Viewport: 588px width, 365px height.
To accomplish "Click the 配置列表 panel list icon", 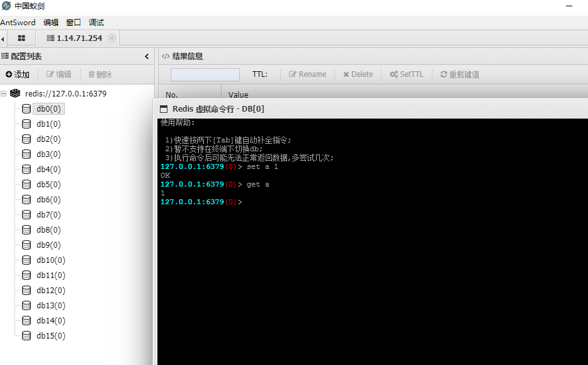I will 5,56.
